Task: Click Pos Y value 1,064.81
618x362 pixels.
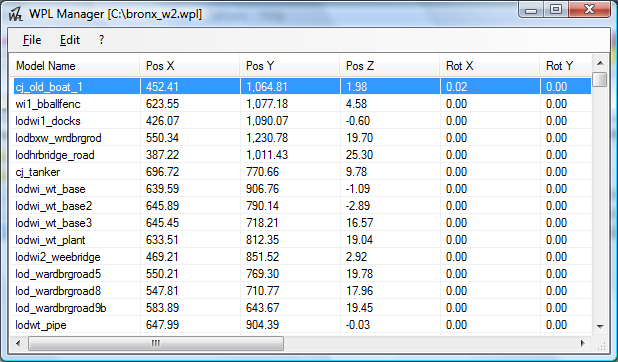Action: pos(267,87)
